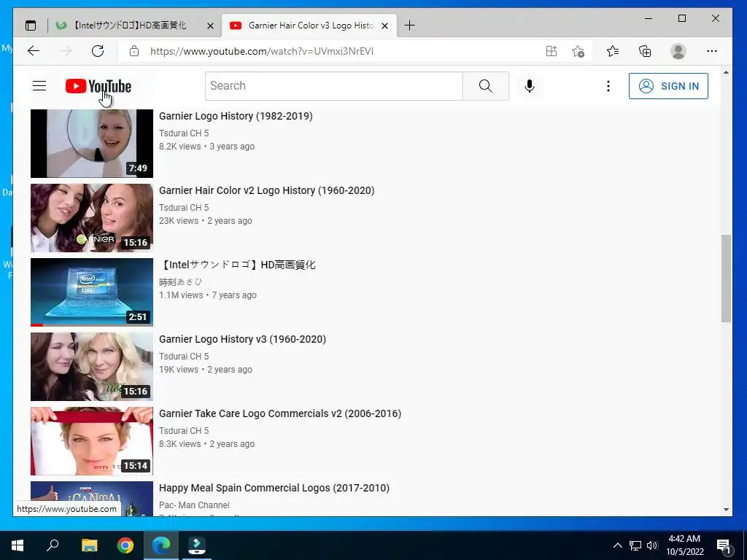Open the download app icon in taskbar
This screenshot has width=747, height=560.
[197, 545]
